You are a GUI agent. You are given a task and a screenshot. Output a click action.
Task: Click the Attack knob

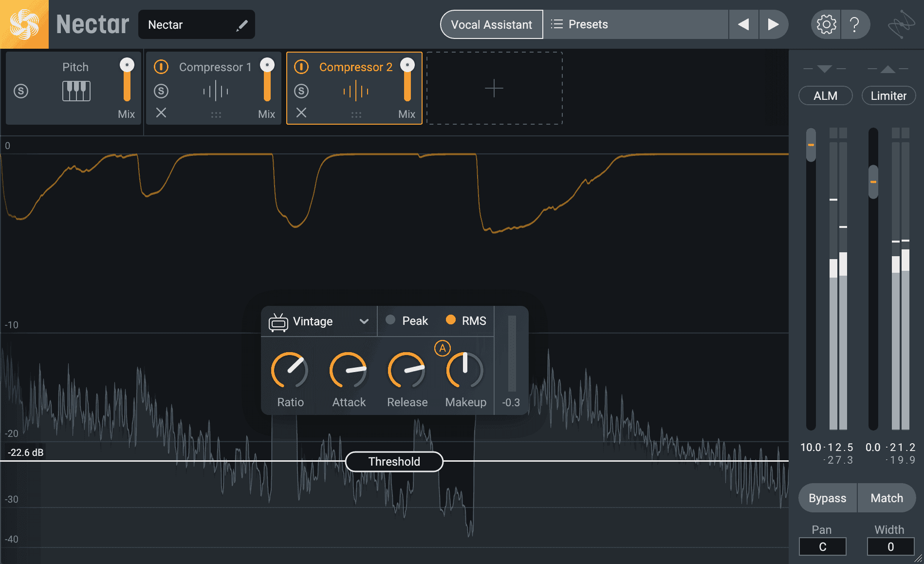pyautogui.click(x=348, y=370)
